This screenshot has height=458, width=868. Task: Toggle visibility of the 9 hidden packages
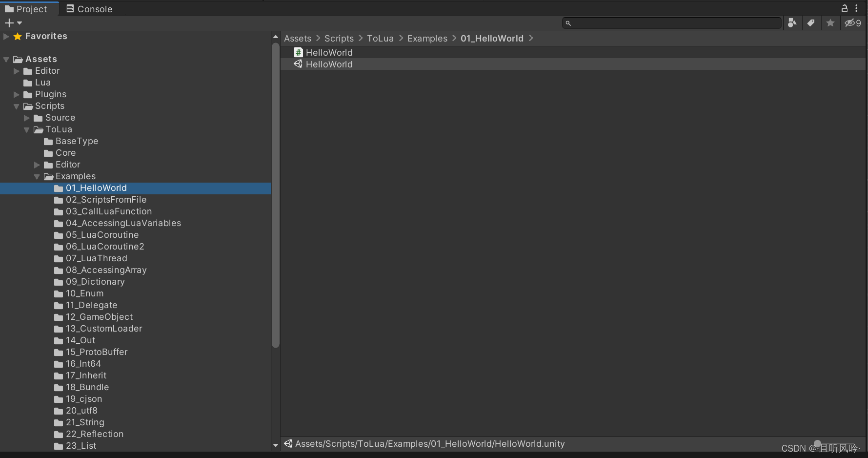coord(851,22)
